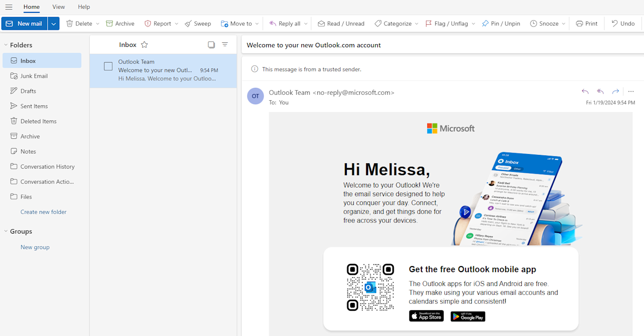
Task: Switch to the View tab
Action: point(58,7)
